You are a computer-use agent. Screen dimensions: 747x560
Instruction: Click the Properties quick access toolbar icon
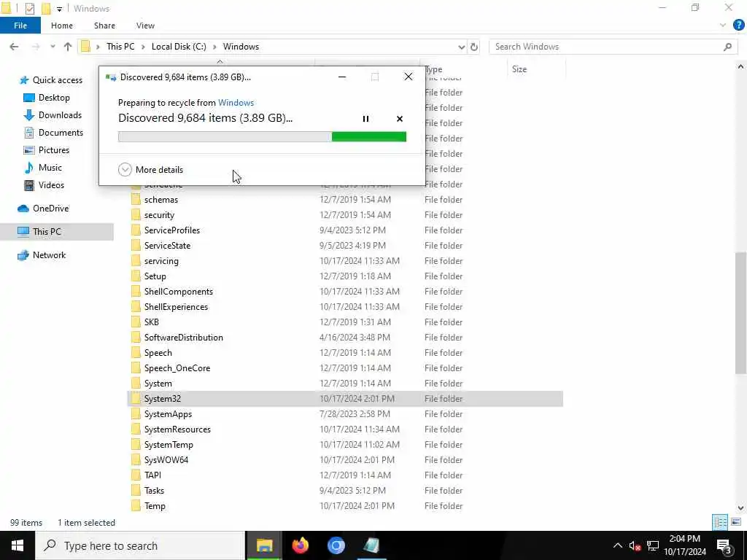pyautogui.click(x=29, y=8)
